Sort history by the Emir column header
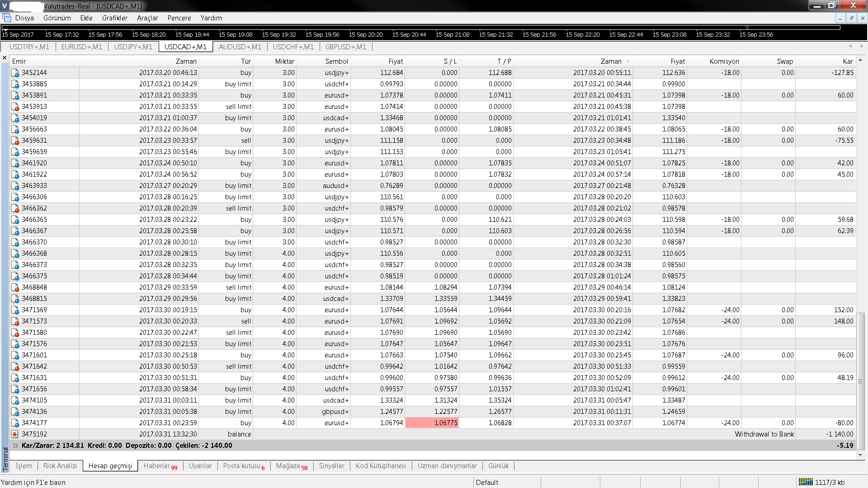This screenshot has width=868, height=488. click(x=44, y=61)
